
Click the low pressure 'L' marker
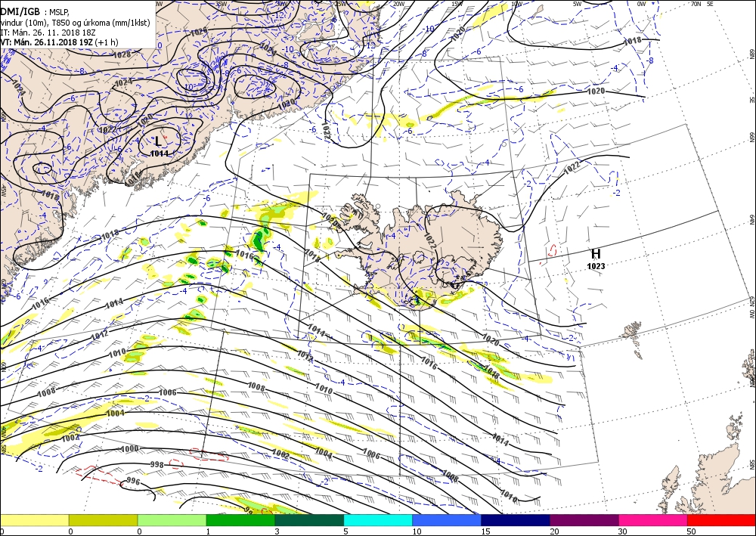pos(158,141)
